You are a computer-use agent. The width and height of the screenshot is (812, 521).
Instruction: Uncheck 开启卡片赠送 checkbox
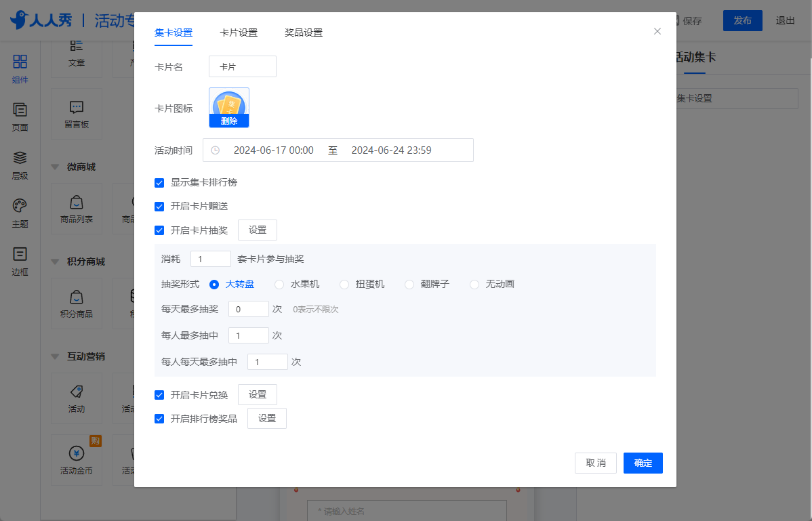pos(159,207)
